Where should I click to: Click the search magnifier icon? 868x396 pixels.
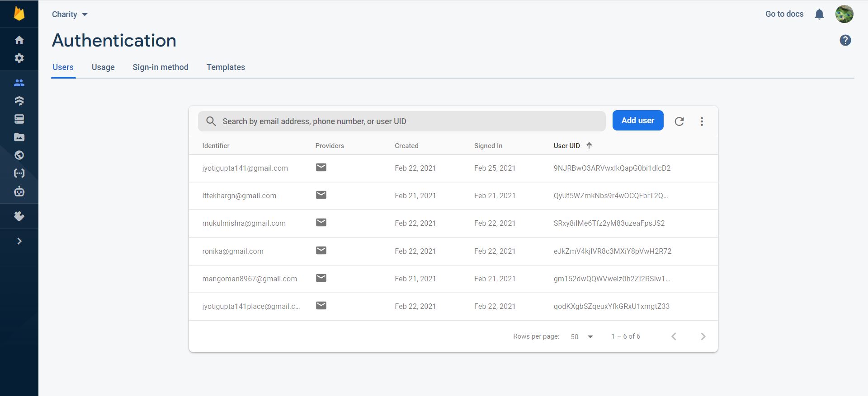point(211,121)
